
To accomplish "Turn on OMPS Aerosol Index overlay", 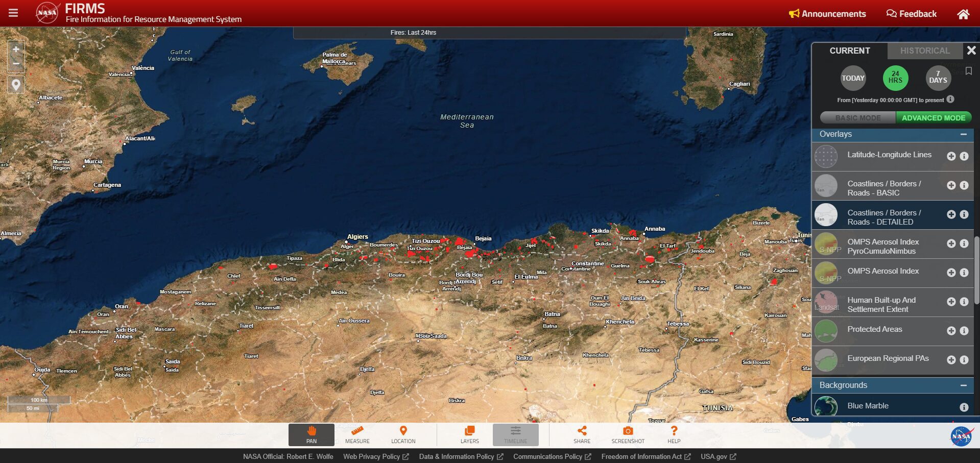I will pos(950,273).
